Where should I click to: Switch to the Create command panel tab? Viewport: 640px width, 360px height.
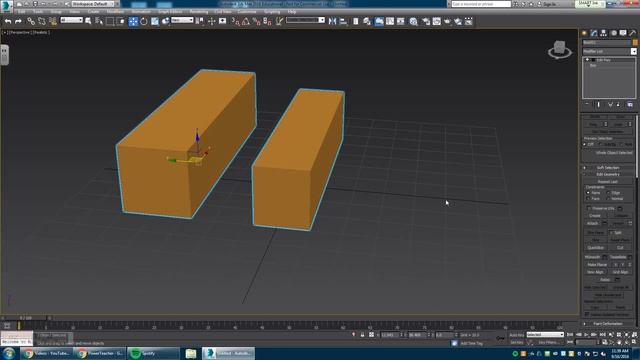[584, 33]
